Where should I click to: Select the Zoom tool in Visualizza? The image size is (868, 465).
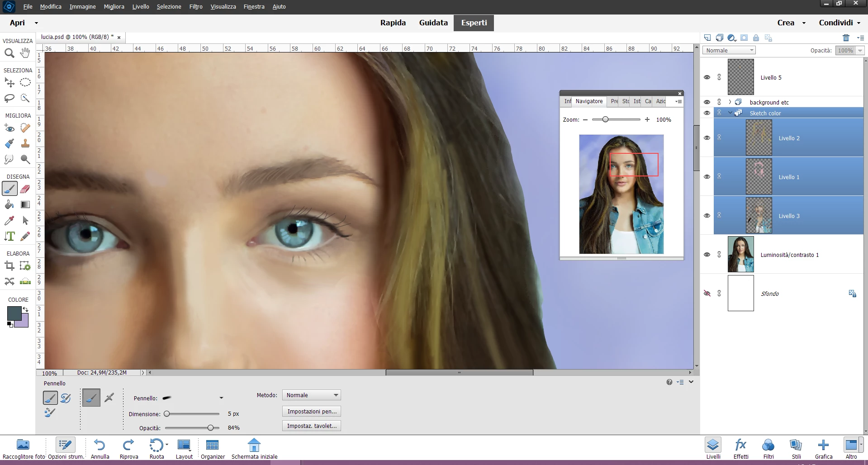(x=9, y=53)
